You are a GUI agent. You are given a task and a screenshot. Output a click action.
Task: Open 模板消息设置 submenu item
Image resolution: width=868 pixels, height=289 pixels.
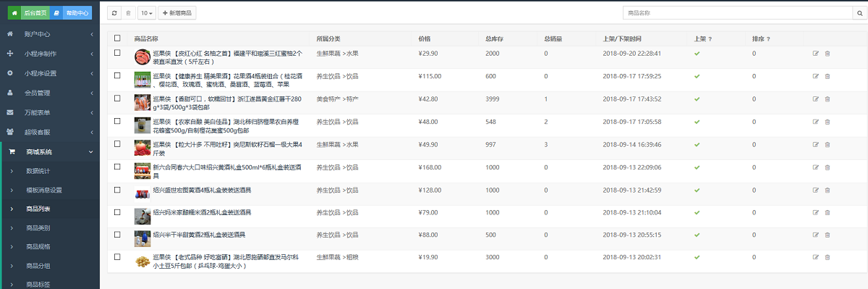(x=50, y=190)
